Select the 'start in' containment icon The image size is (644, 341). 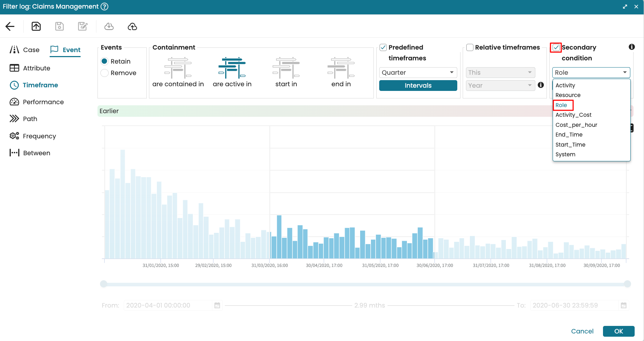[286, 68]
